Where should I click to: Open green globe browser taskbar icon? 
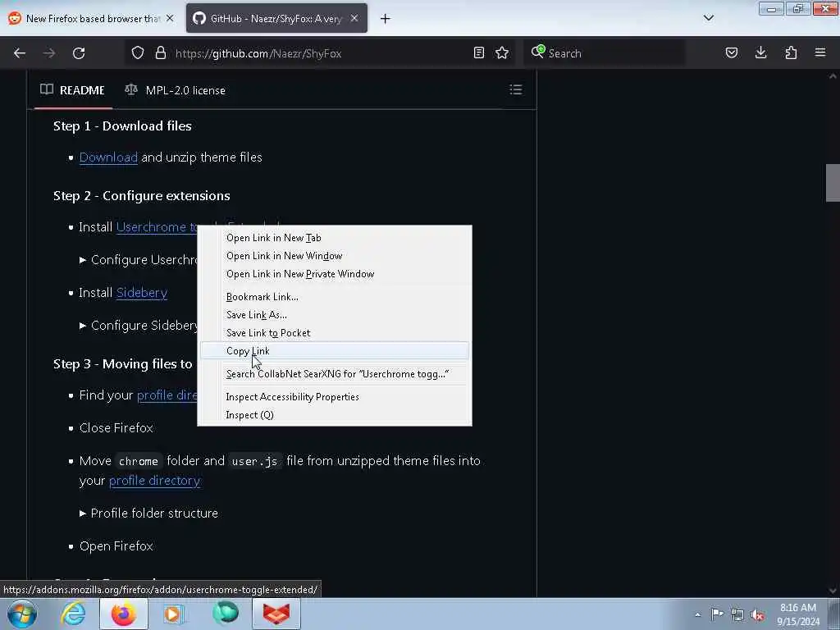pos(225,614)
